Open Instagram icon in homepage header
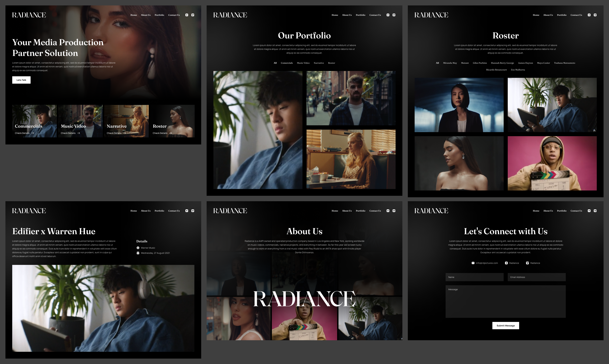The image size is (609, 364). (187, 15)
